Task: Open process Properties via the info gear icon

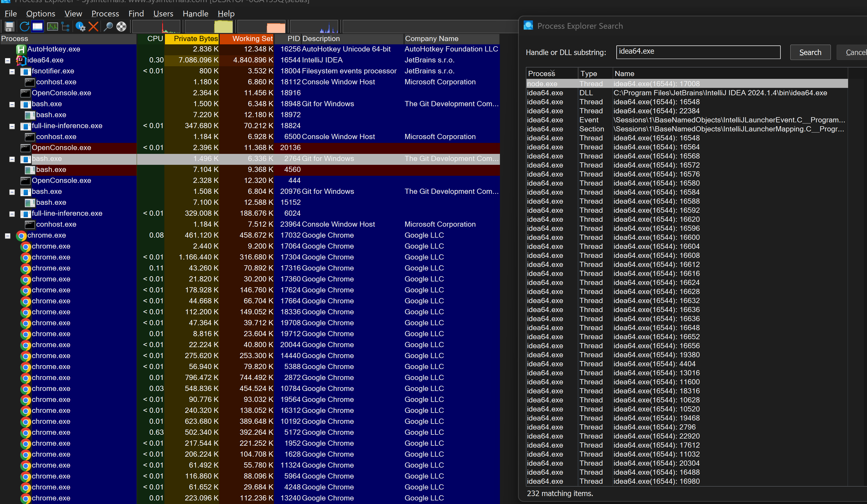Action: (x=80, y=27)
